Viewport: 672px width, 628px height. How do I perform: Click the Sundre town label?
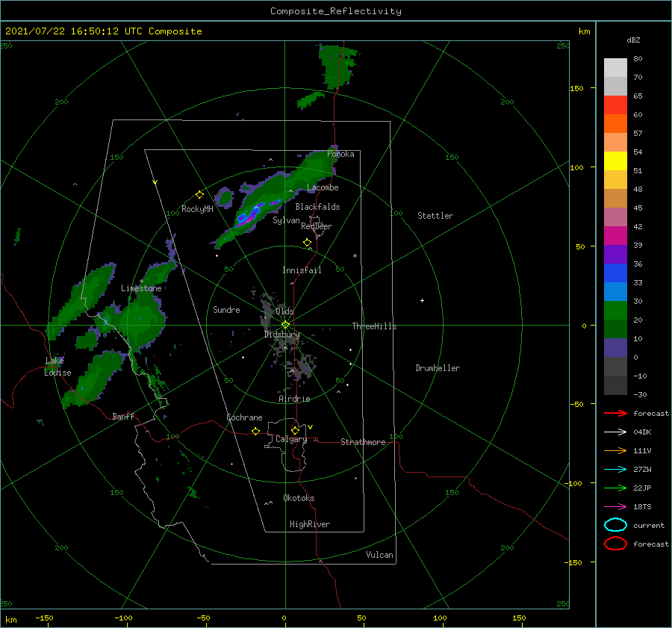227,310
